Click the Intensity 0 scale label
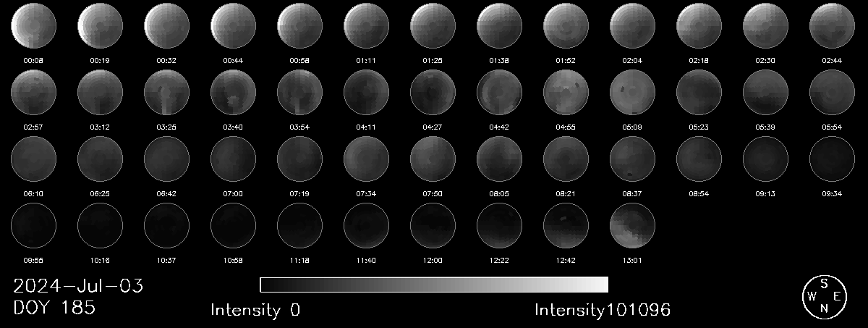Viewport: 868px width, 328px height. [x=255, y=311]
